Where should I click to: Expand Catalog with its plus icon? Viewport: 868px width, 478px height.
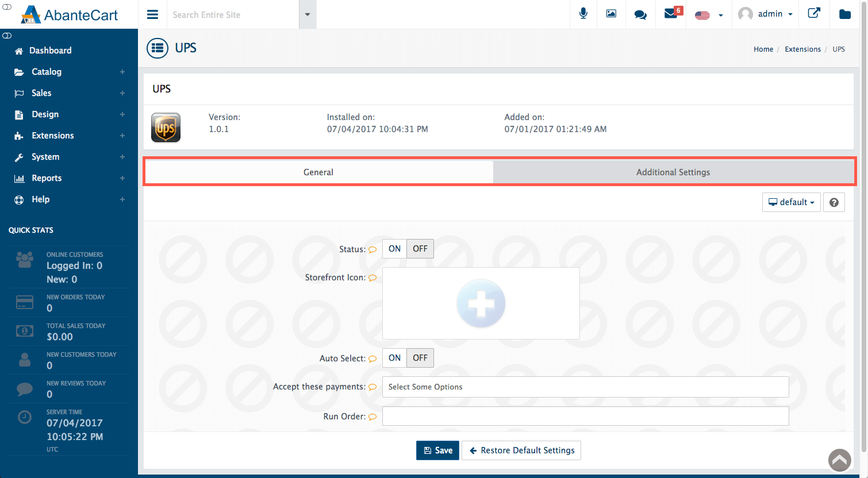point(122,72)
